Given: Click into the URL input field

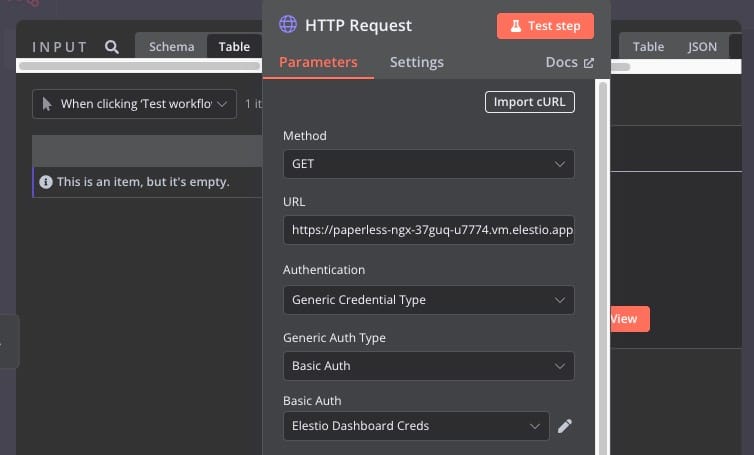Looking at the screenshot, I should (428, 231).
